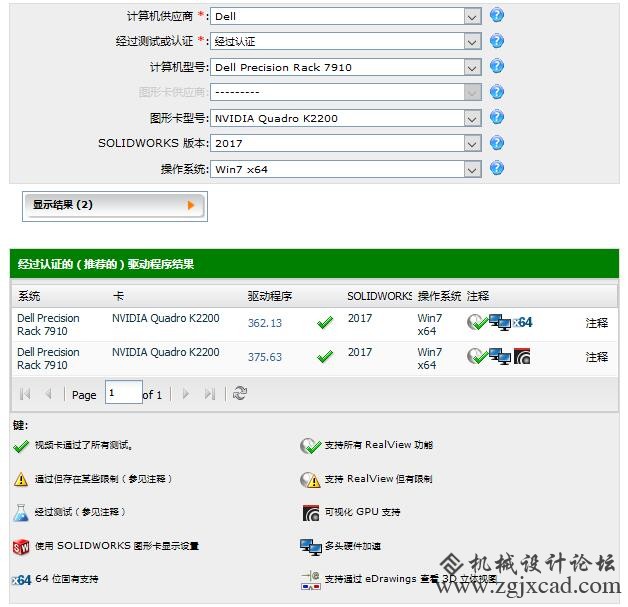Sort by driver column header

pos(270,296)
